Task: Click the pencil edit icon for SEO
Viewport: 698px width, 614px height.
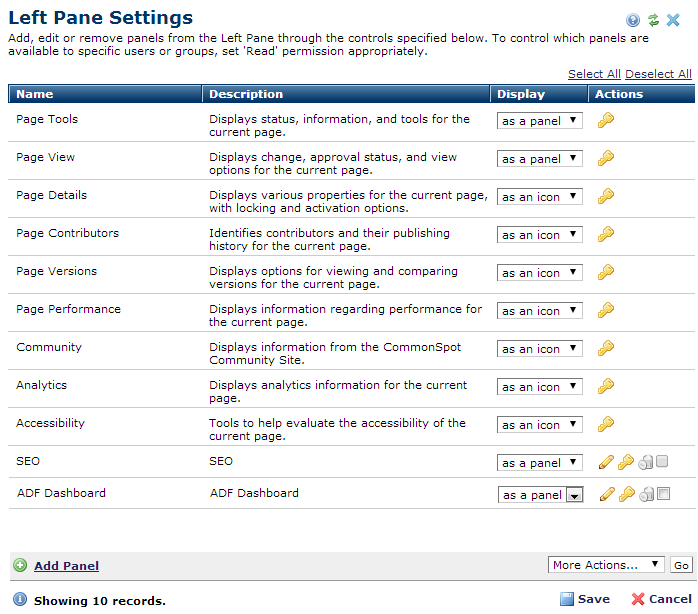Action: 605,462
